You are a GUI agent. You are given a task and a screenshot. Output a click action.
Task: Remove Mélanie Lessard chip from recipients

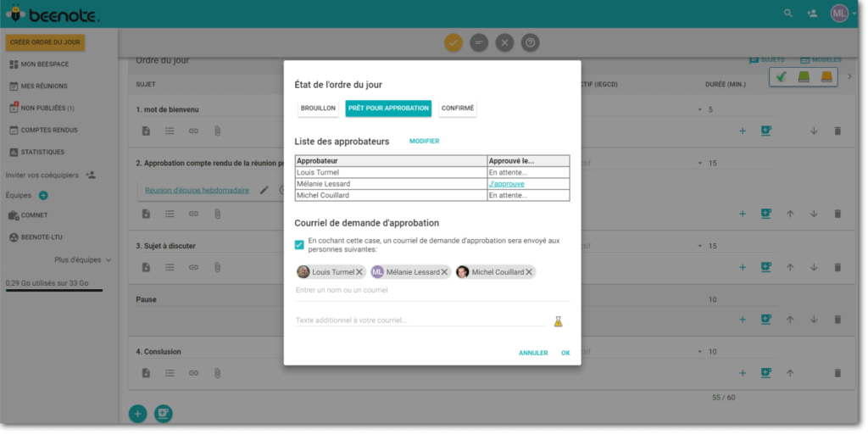(444, 272)
